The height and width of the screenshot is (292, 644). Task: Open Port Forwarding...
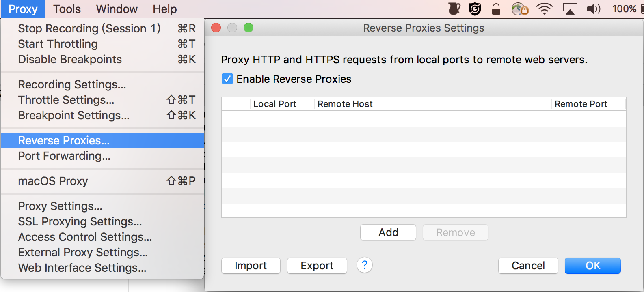(x=102, y=156)
